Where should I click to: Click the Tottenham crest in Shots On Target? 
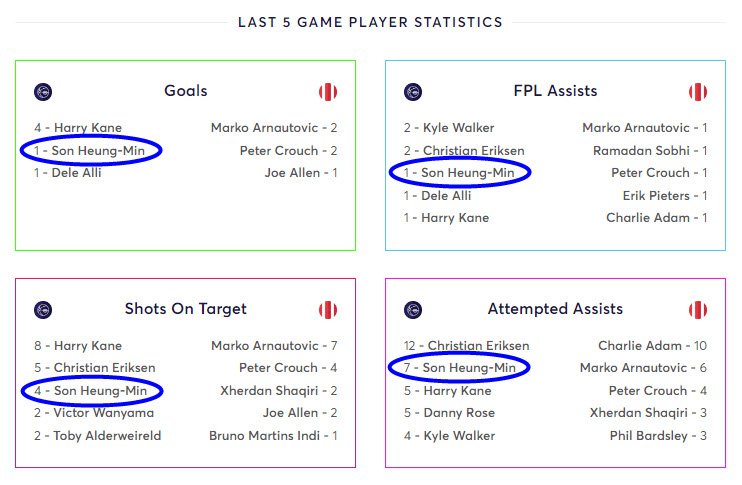point(43,310)
